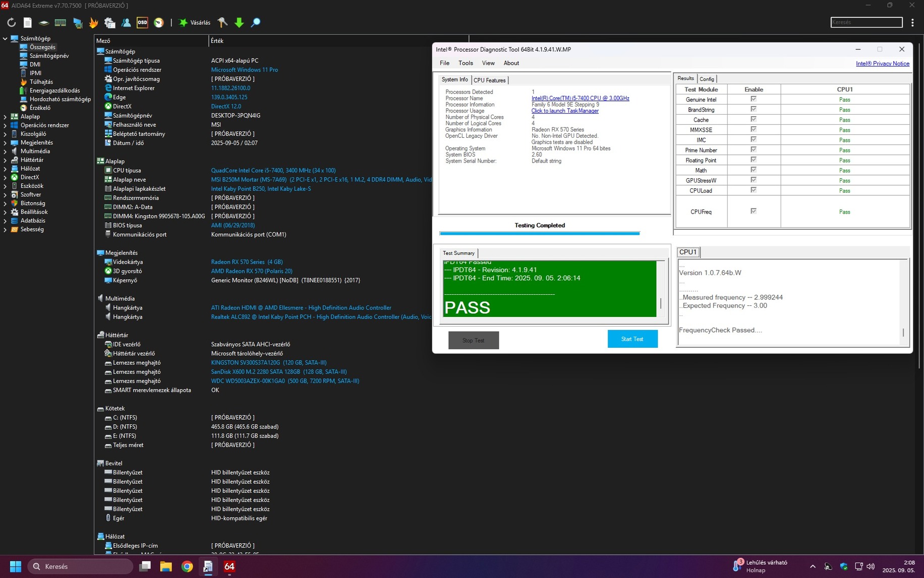Click the Start Test button
The width and height of the screenshot is (924, 578).
point(632,339)
